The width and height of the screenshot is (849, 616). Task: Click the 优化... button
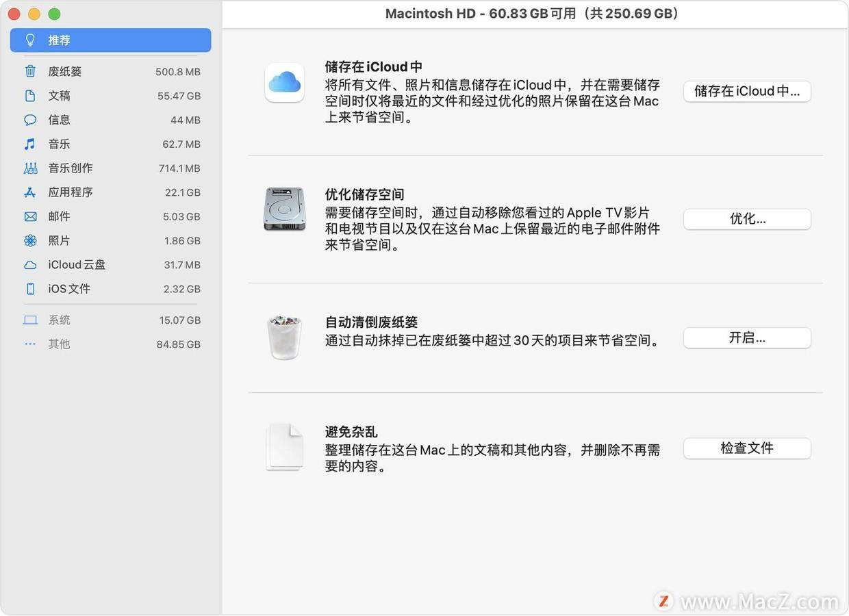[x=747, y=219]
